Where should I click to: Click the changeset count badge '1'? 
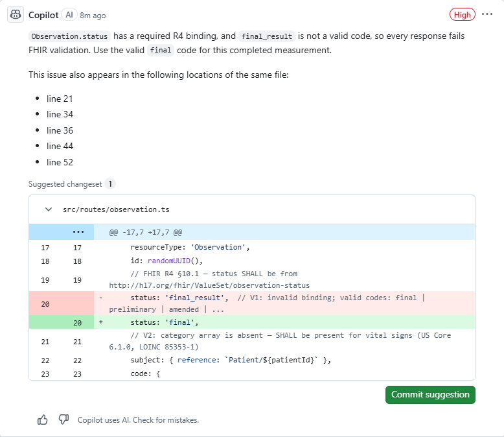coord(110,184)
